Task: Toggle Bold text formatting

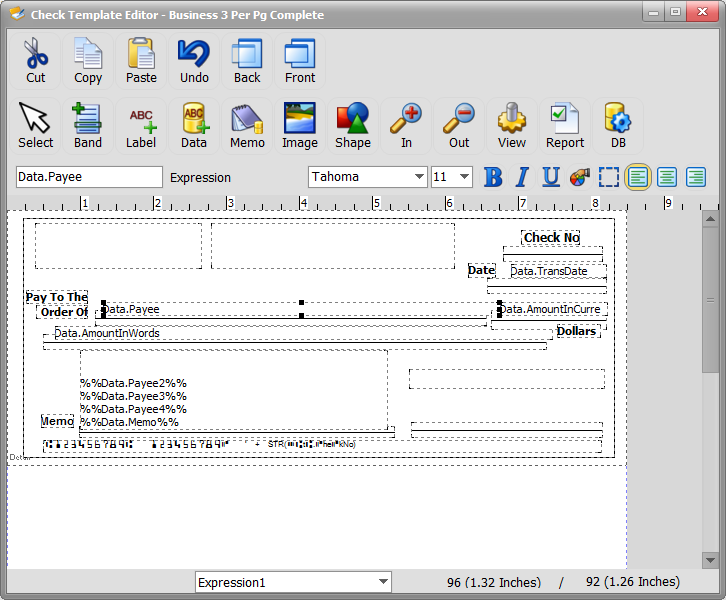Action: (x=493, y=177)
